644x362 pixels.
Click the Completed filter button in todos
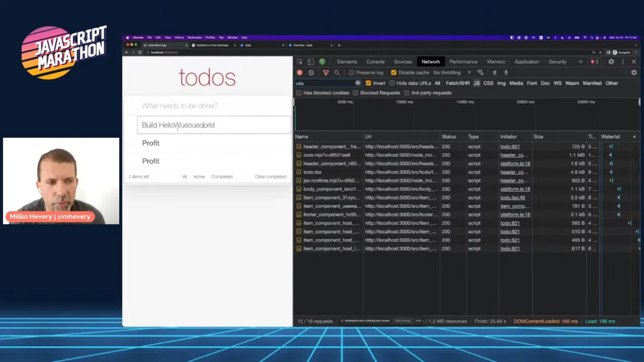222,176
